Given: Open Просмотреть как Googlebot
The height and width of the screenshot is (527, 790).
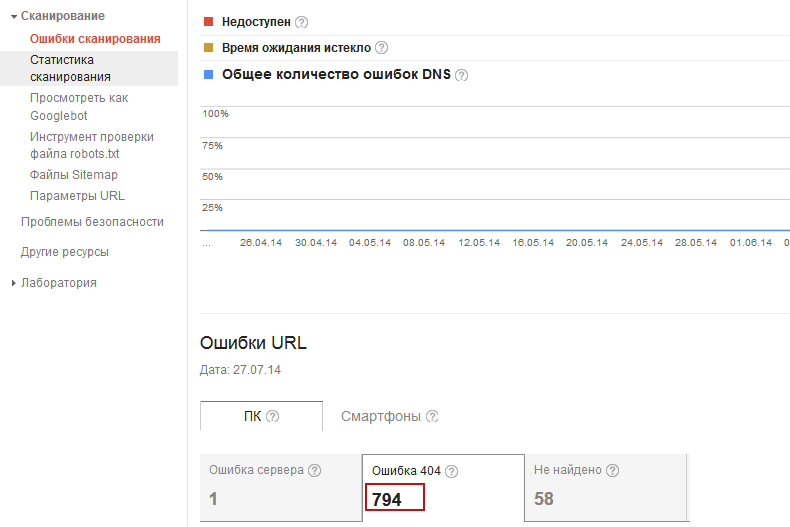Looking at the screenshot, I should pyautogui.click(x=79, y=107).
